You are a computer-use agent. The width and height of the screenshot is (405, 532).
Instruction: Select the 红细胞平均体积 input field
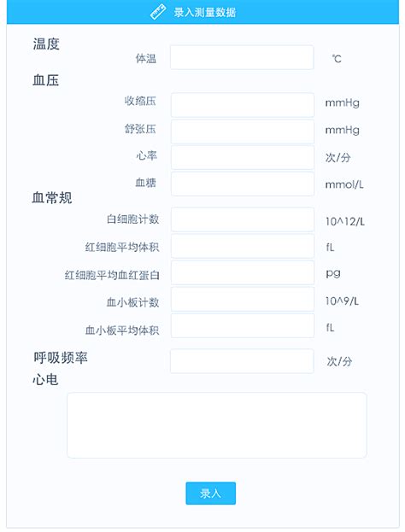[x=243, y=246]
